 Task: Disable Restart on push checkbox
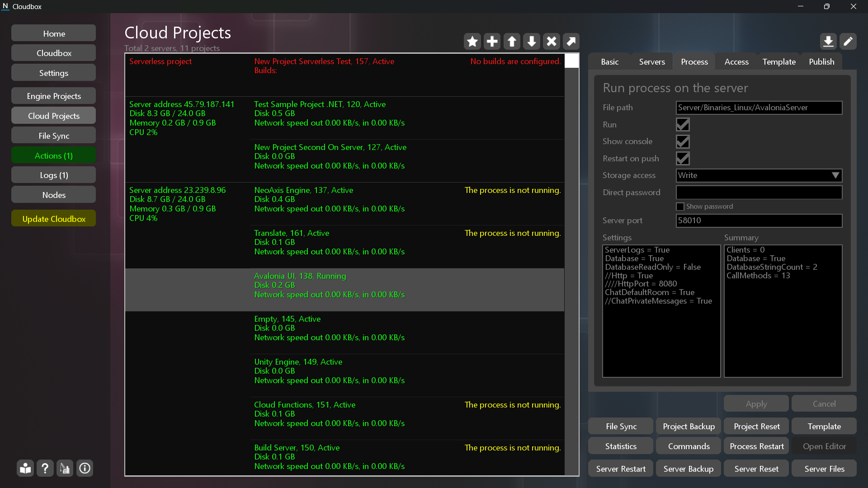pos(683,159)
